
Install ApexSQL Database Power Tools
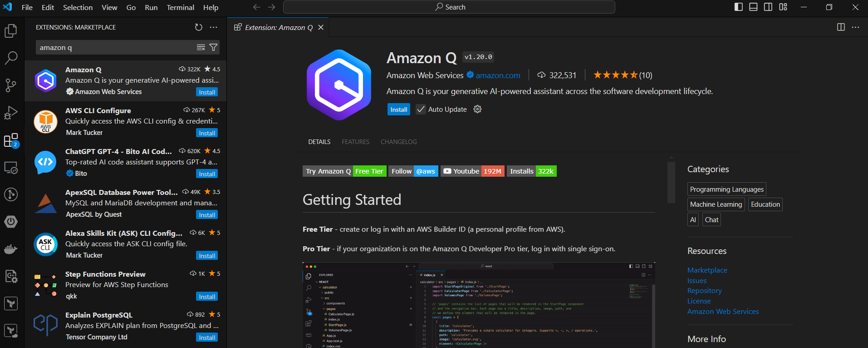click(x=207, y=215)
